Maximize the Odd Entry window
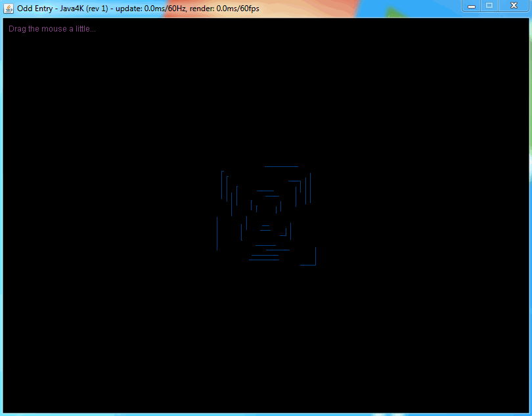The width and height of the screenshot is (532, 416). tap(489, 6)
